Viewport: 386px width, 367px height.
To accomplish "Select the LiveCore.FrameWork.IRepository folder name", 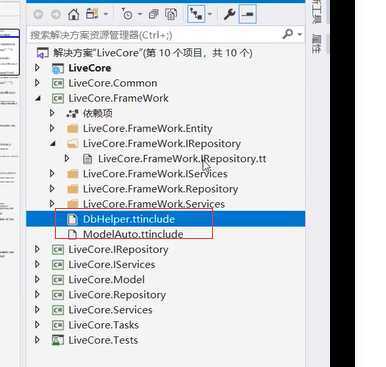I will point(162,144).
